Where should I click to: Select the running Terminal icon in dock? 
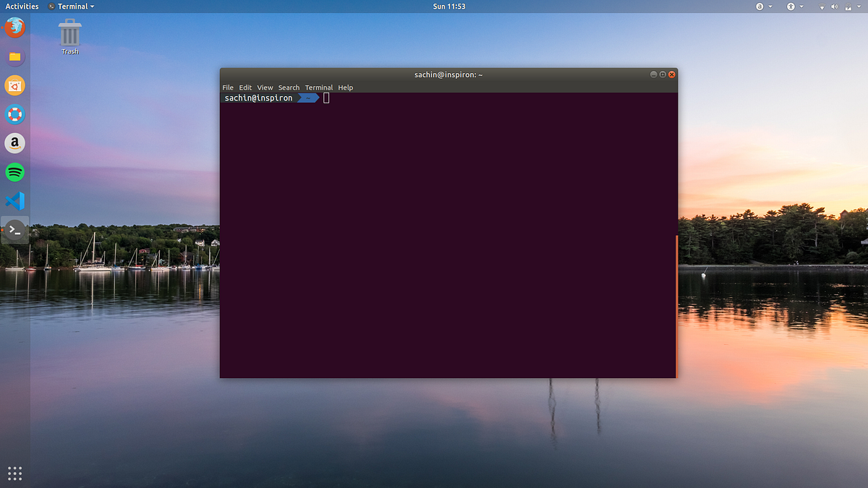coord(14,230)
